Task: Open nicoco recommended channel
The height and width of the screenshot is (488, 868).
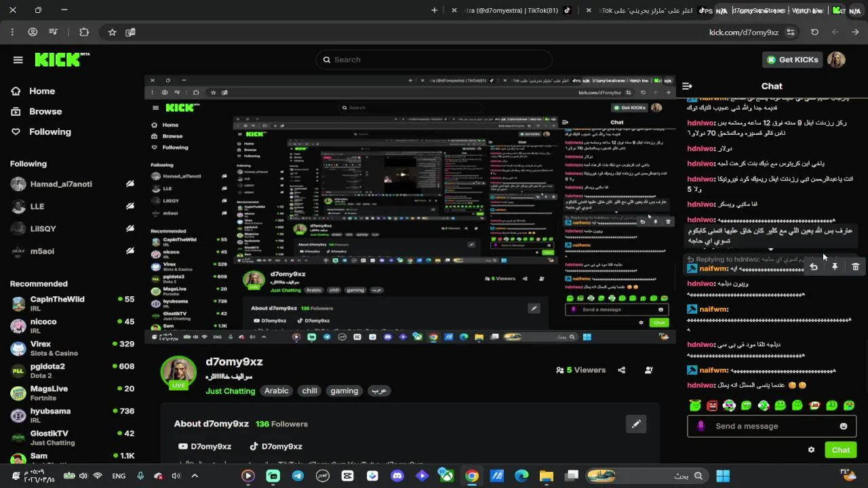Action: point(73,326)
